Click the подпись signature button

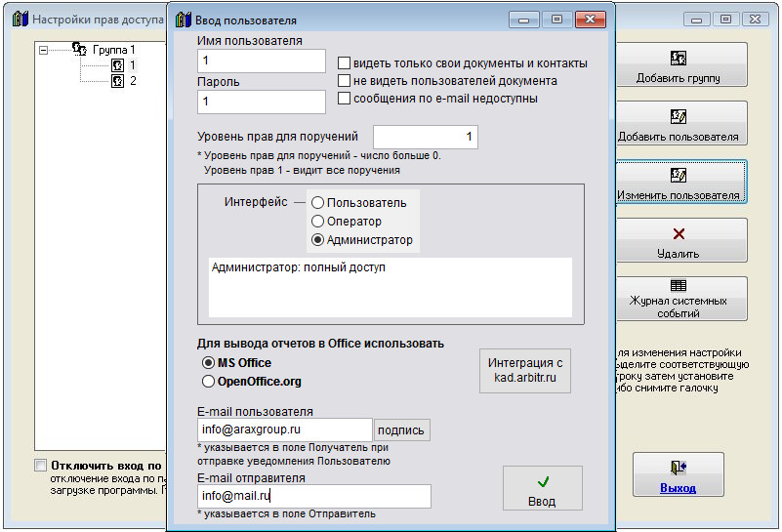[401, 430]
